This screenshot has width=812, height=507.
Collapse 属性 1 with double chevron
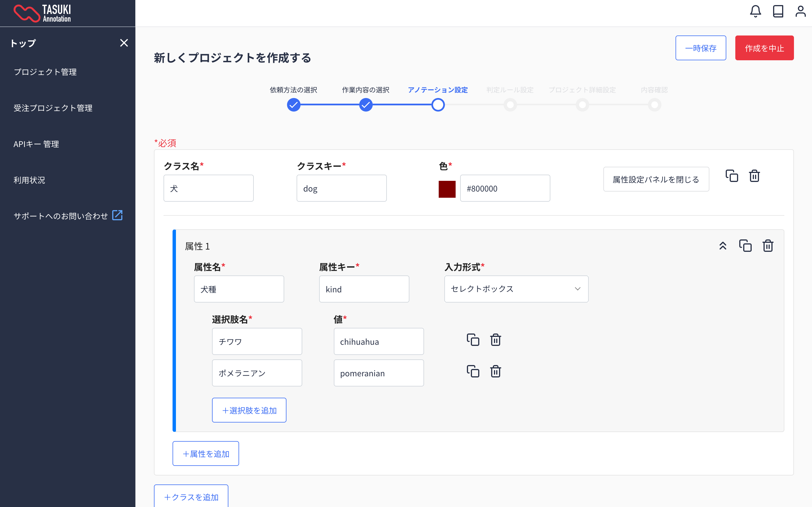pos(723,245)
